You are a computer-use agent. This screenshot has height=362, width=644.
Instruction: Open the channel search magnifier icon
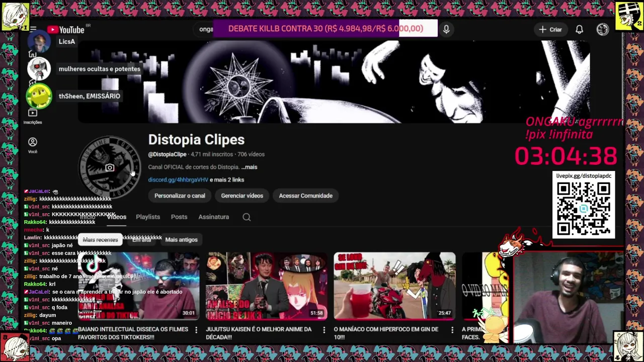247,217
